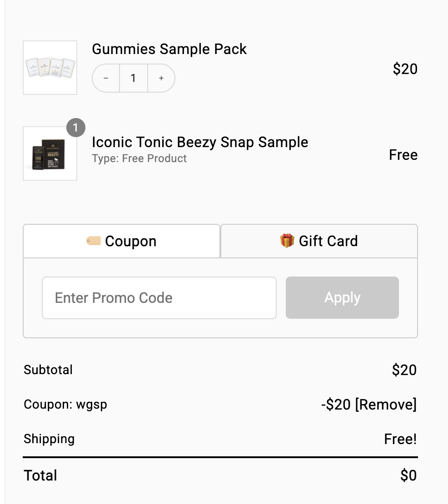Click the Gummies Sample Pack title
448x504 pixels.
click(x=169, y=49)
